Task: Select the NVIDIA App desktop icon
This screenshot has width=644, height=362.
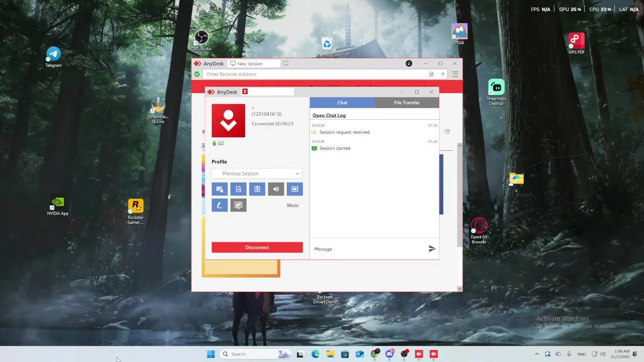Action: pyautogui.click(x=58, y=206)
